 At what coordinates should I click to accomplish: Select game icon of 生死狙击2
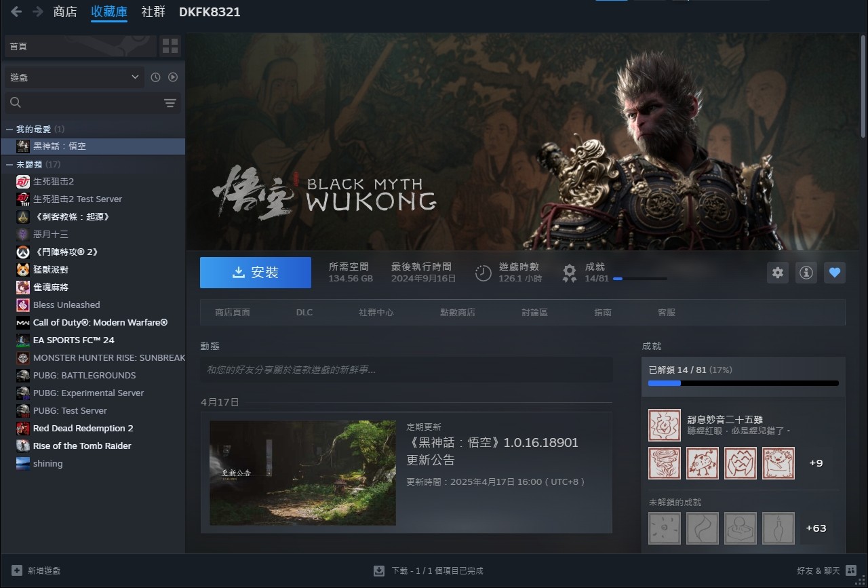pos(23,181)
